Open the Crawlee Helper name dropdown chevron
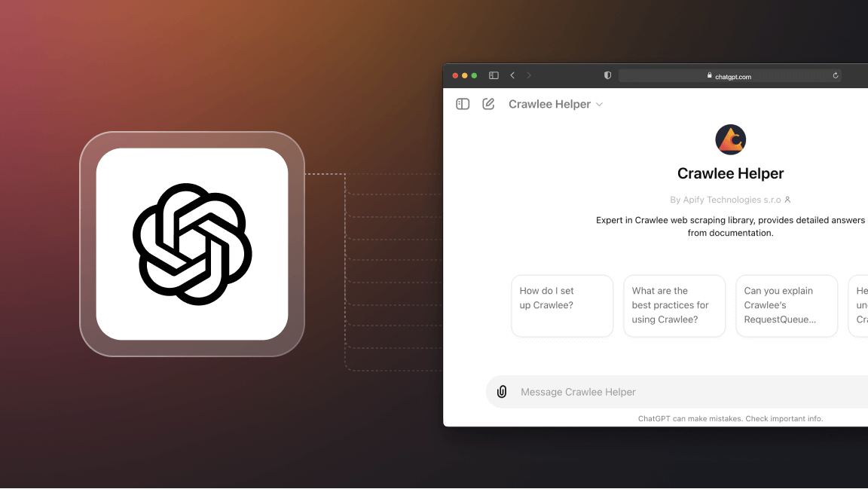This screenshot has width=868, height=489. [x=601, y=104]
